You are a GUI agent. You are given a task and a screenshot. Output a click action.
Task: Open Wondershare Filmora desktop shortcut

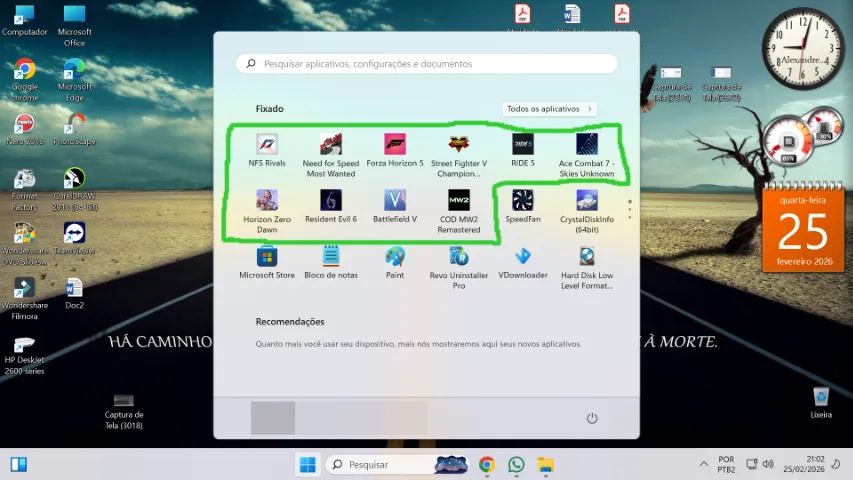click(24, 299)
